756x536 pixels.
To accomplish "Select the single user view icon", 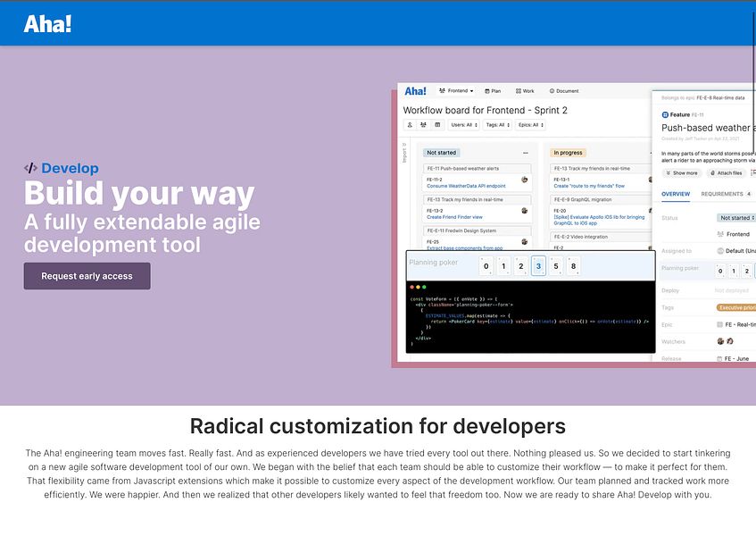I will coord(410,125).
